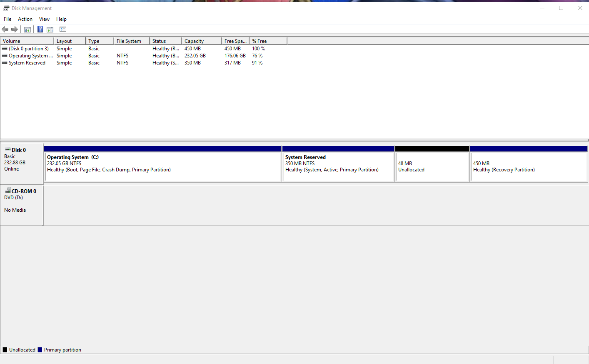Close the Disk Management window

tap(580, 8)
